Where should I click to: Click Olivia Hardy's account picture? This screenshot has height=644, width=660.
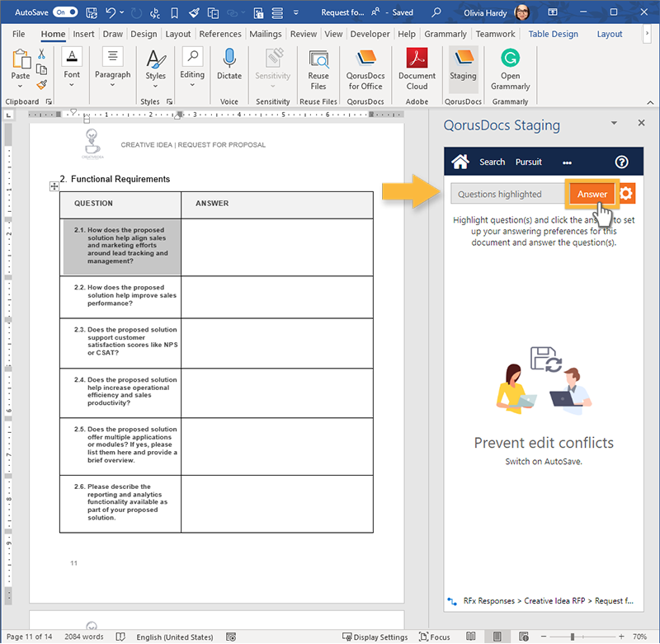(522, 12)
